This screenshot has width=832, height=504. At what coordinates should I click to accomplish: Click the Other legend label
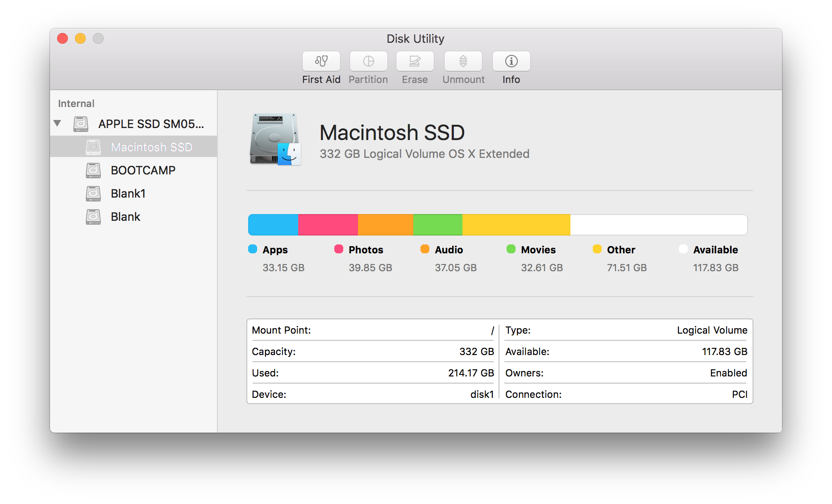pos(621,250)
